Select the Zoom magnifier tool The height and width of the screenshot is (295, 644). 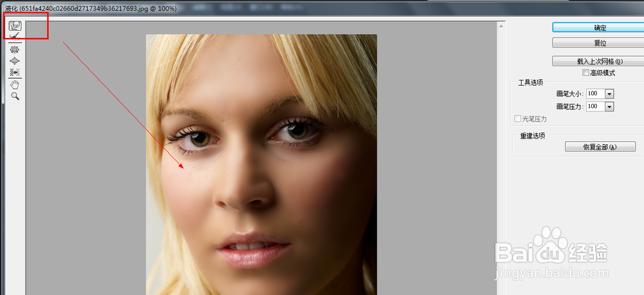[15, 96]
